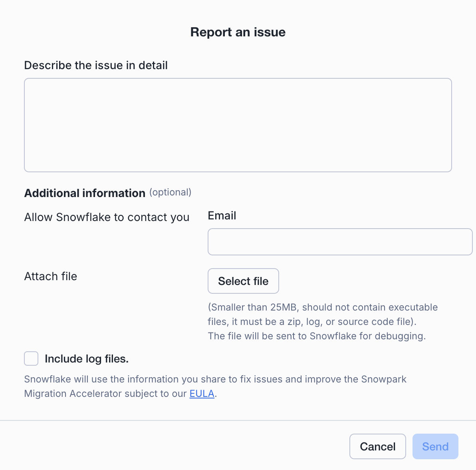Open the EULA link

click(x=202, y=394)
